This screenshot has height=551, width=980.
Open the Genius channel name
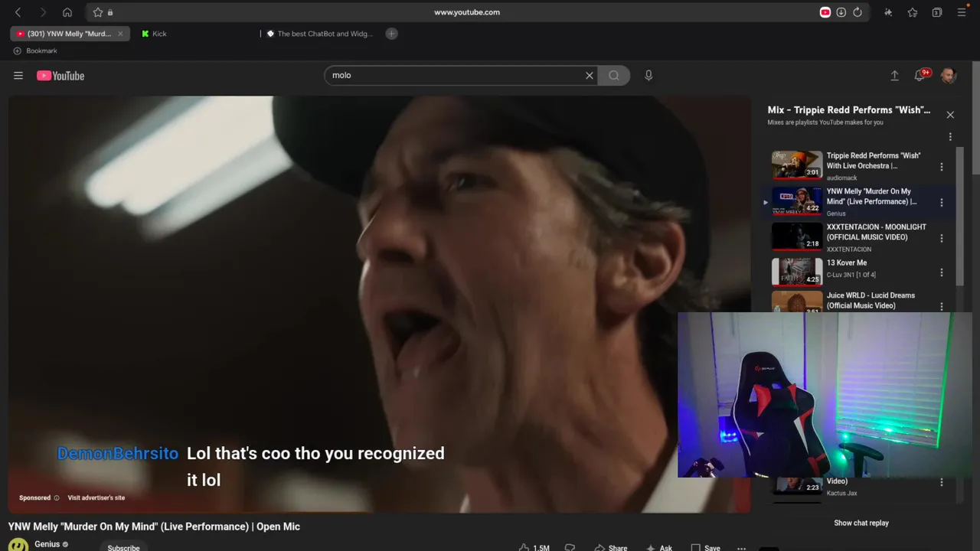[47, 544]
